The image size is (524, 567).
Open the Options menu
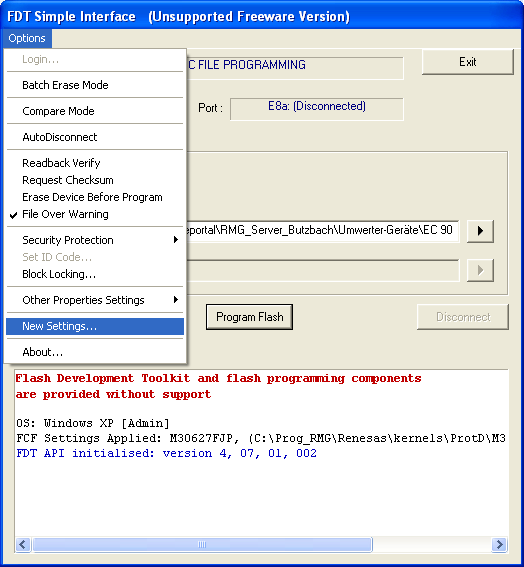point(26,38)
